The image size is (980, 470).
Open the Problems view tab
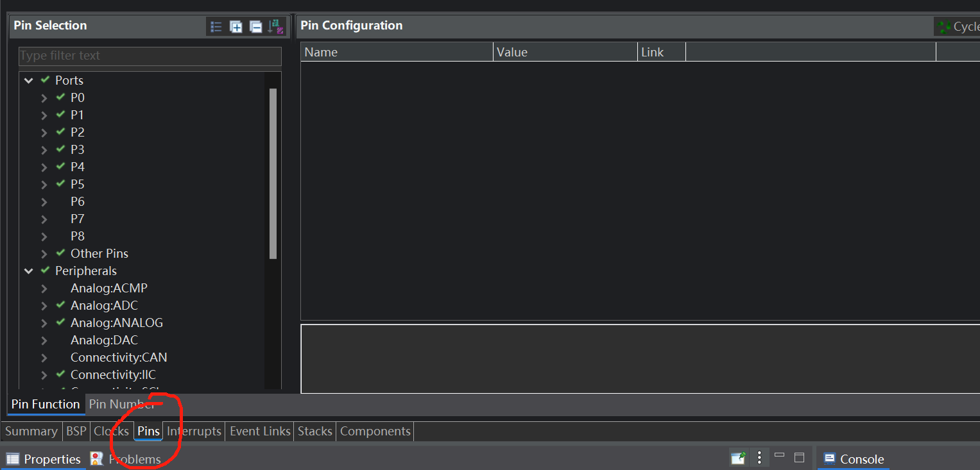point(126,459)
